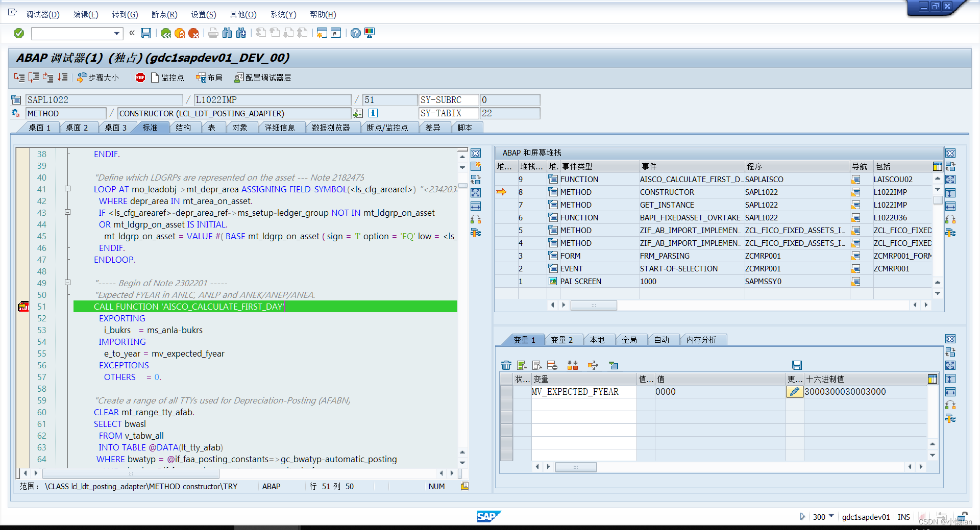Image resolution: width=980 pixels, height=530 pixels.
Task: Collapse the LOOP block at line 41
Action: pyautogui.click(x=68, y=189)
